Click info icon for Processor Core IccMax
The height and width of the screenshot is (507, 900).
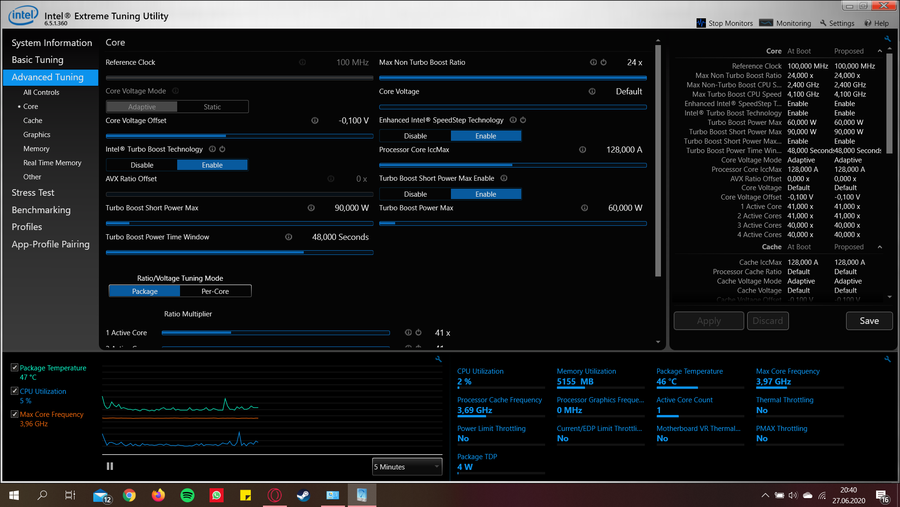pos(583,149)
